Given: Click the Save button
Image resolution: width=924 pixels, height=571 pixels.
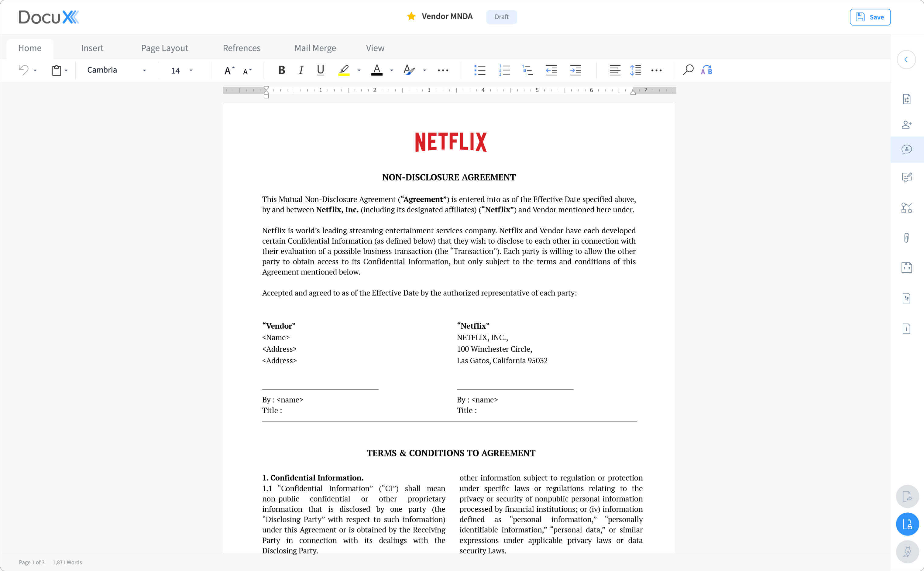Looking at the screenshot, I should pyautogui.click(x=870, y=17).
